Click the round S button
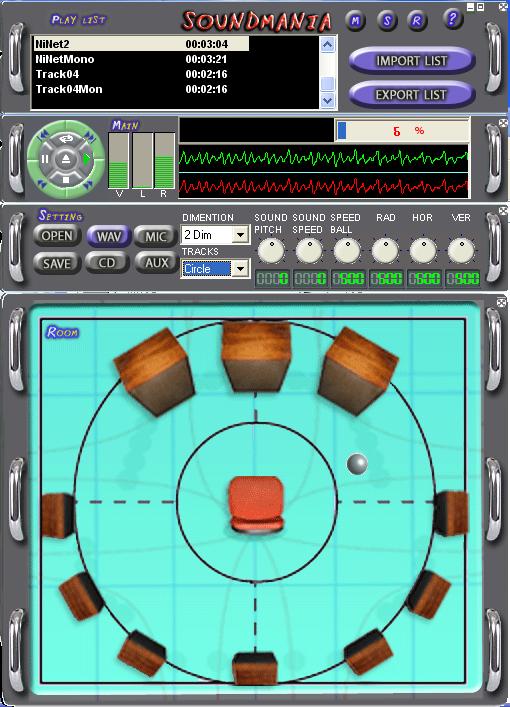The width and height of the screenshot is (510, 707). tap(387, 21)
